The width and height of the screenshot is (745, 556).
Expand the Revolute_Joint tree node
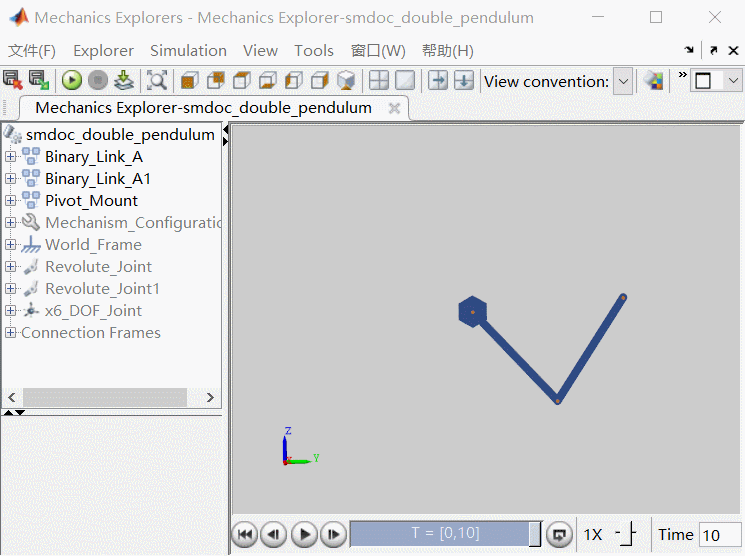(10, 267)
